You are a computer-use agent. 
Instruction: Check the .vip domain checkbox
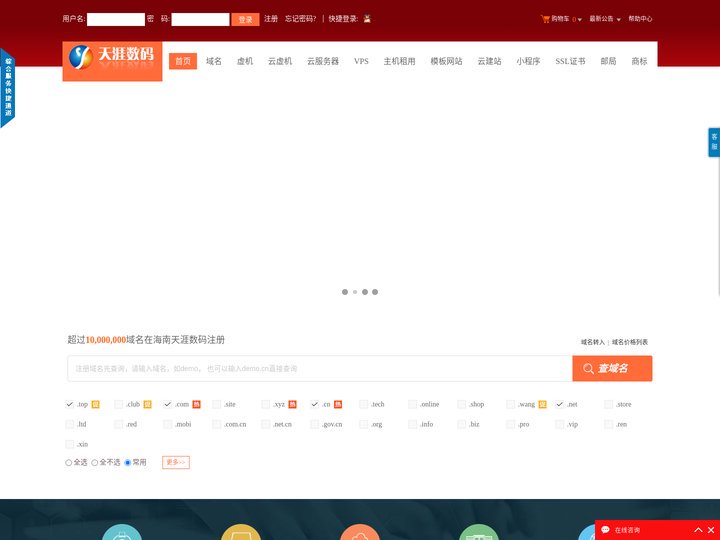click(x=559, y=424)
